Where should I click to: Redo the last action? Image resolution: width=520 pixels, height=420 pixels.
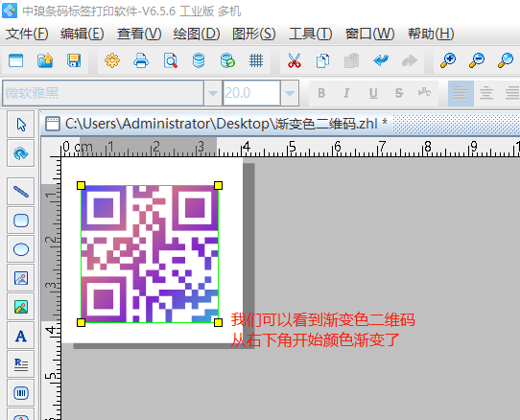pyautogui.click(x=410, y=60)
